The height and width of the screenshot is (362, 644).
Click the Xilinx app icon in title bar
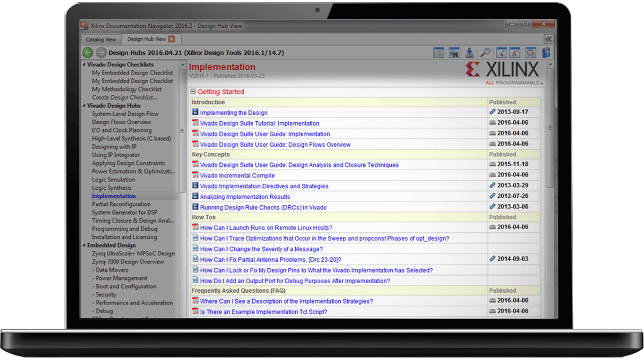click(84, 25)
